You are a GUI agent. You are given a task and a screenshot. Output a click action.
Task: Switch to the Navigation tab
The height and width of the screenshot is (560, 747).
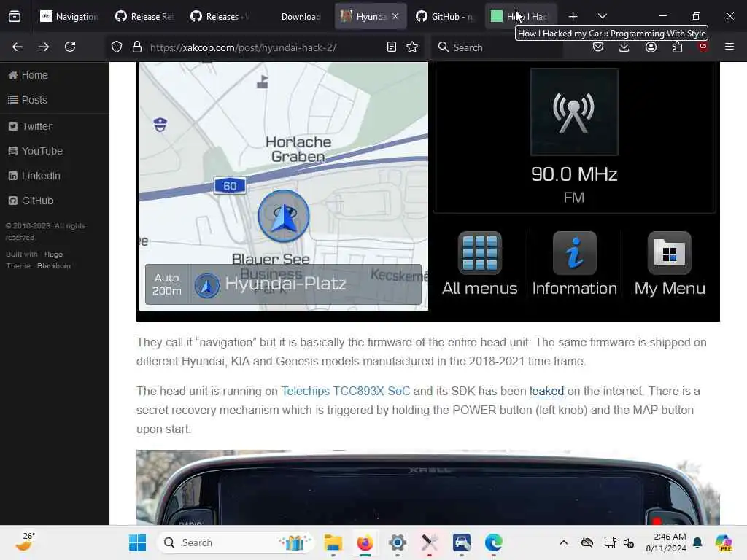69,17
